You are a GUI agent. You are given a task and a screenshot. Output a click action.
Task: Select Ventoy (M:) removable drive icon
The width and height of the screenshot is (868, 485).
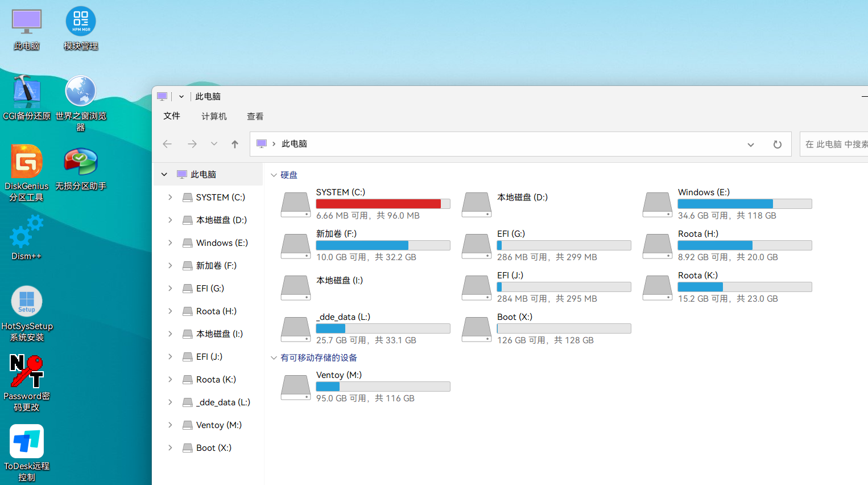(296, 388)
